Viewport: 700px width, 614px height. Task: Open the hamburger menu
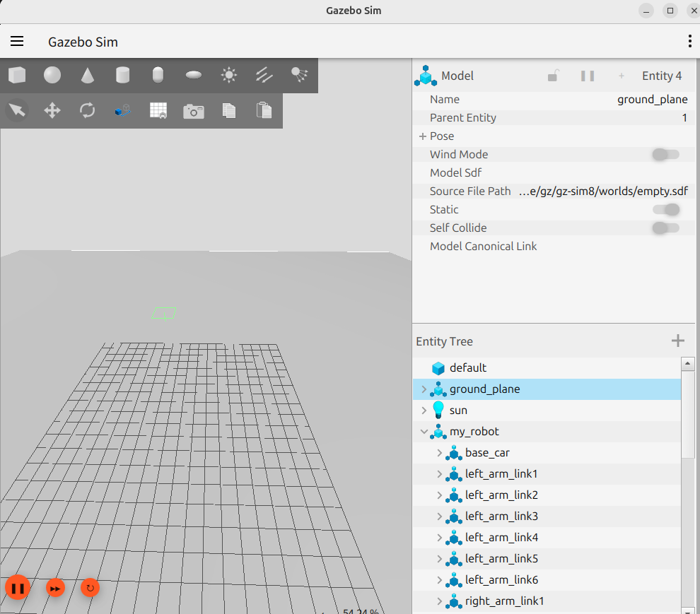[x=17, y=42]
